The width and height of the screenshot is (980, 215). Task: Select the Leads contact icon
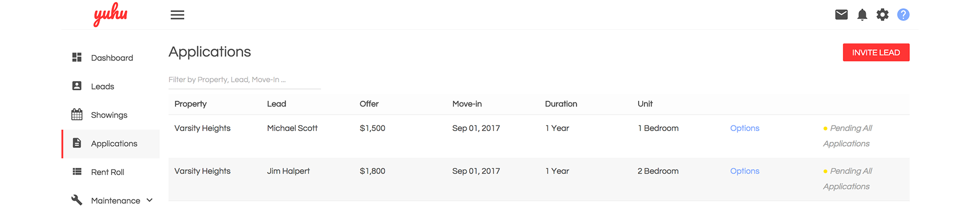click(77, 86)
